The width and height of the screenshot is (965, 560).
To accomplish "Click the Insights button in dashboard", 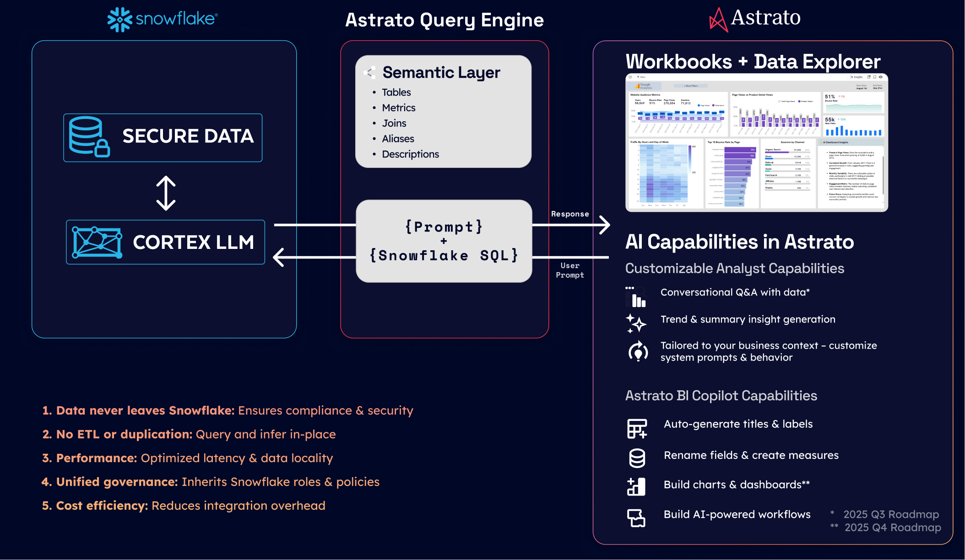I will point(857,77).
